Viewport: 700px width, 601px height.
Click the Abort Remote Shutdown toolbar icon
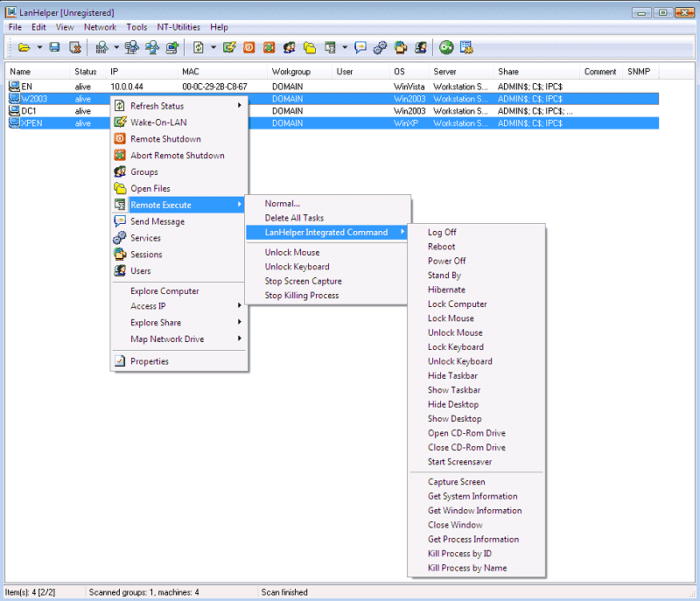269,47
